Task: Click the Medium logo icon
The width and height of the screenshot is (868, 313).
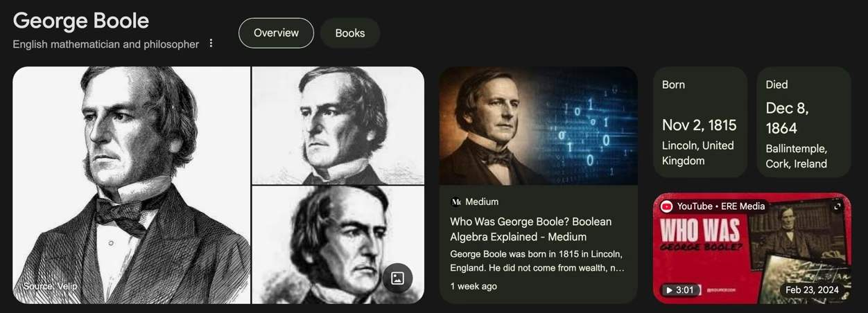Action: (455, 202)
